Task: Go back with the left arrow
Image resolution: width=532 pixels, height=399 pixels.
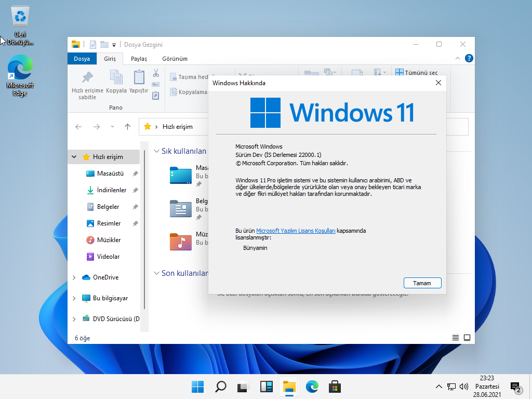Action: [78, 127]
